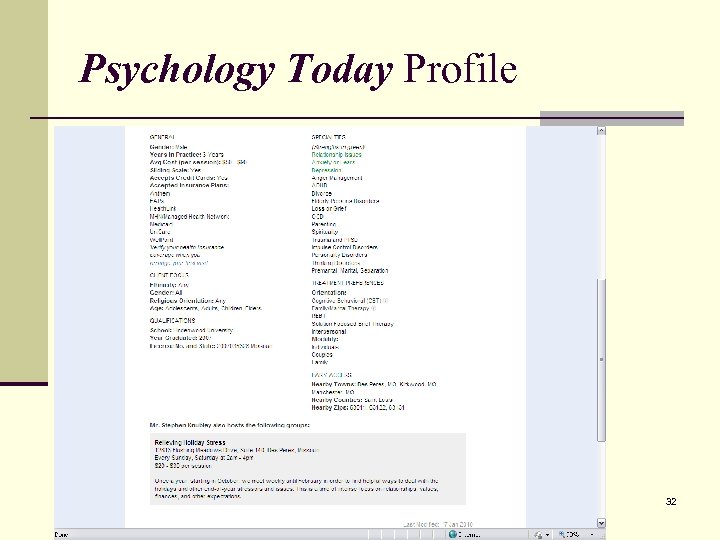
Task: Click the 'Gender: All' client focus line
Action: [166, 292]
